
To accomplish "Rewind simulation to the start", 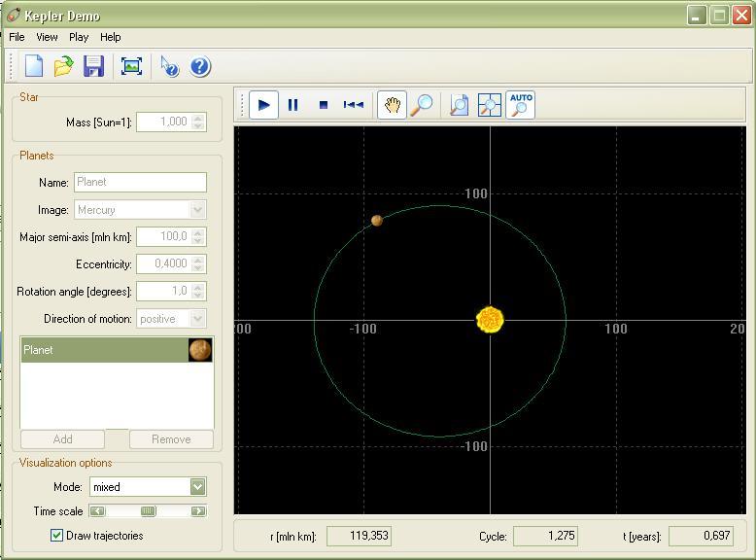I will [x=354, y=105].
